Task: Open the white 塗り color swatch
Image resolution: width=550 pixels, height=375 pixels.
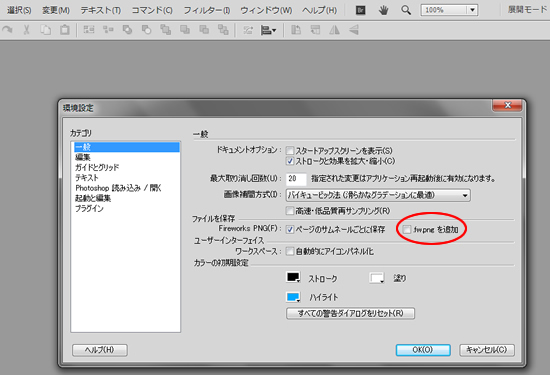Action: click(x=376, y=278)
